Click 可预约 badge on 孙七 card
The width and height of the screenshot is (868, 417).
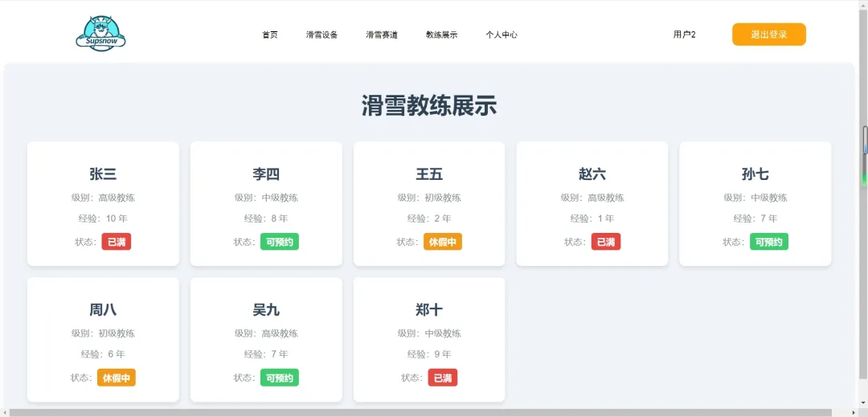(x=769, y=242)
